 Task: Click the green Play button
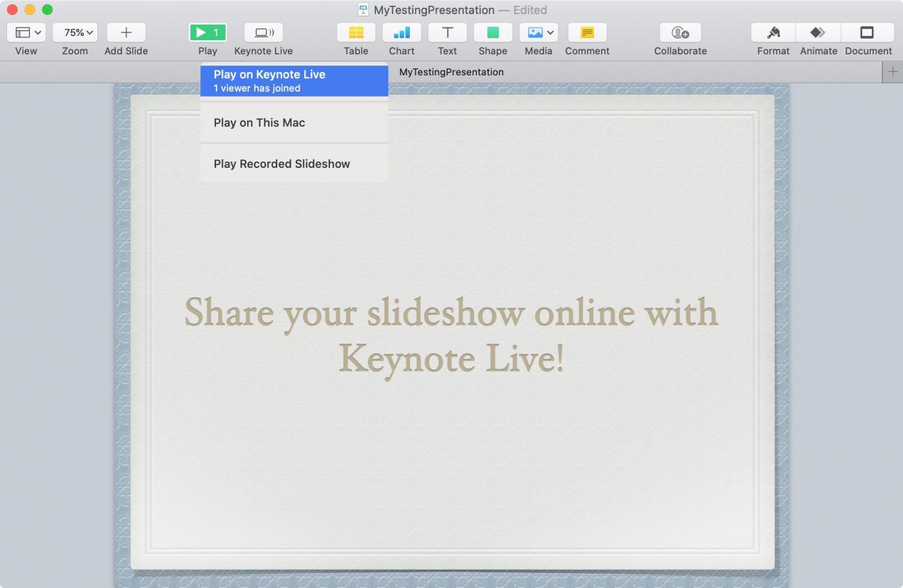pyautogui.click(x=207, y=32)
